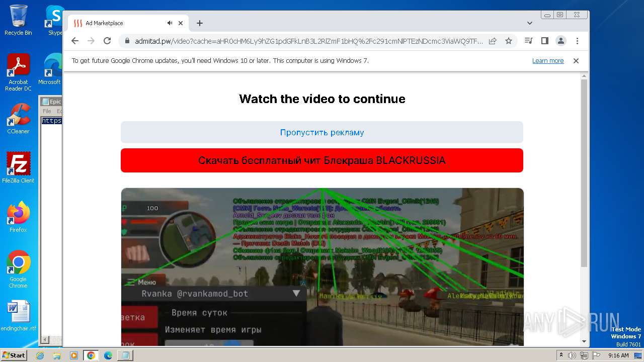This screenshot has height=362, width=644.
Task: Select the admitad.pw URL address field
Action: click(x=308, y=41)
